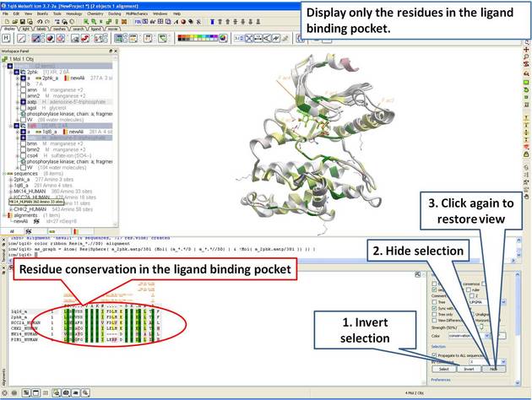Open the UPGMA tree method dropdown
This screenshot has width=532, height=400.
tap(503, 302)
